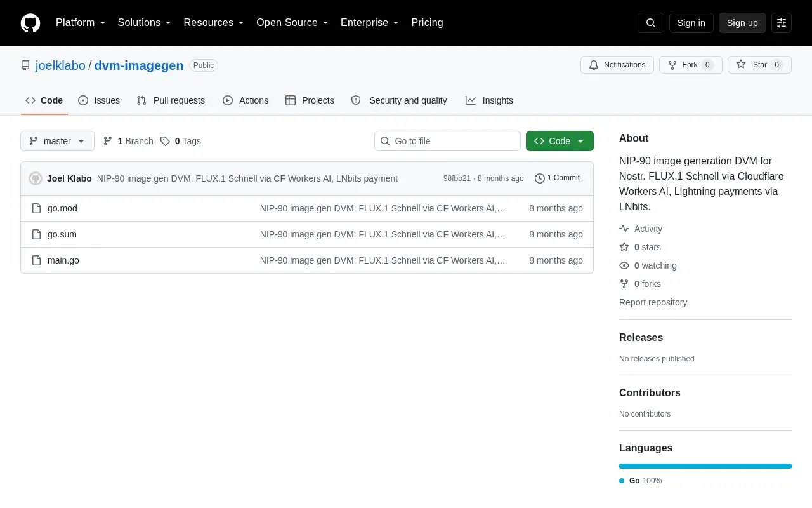Expand the Solutions menu

coord(145,23)
